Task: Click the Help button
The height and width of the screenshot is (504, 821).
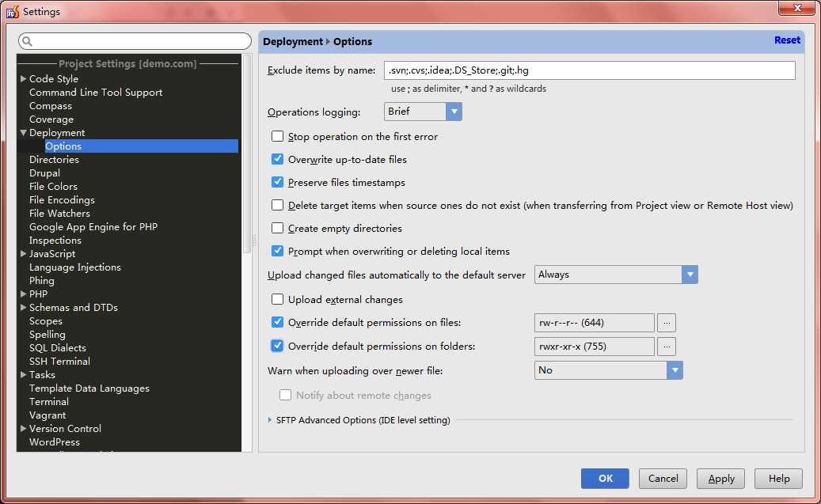Action: point(778,479)
